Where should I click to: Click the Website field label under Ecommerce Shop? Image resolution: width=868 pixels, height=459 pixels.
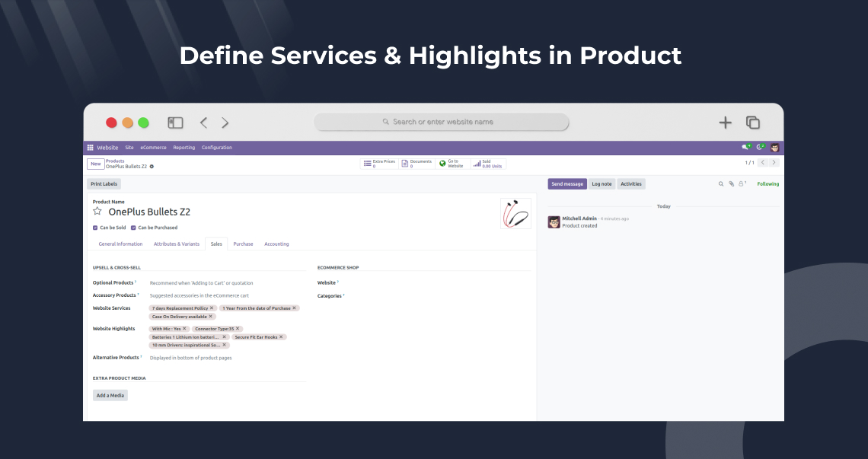point(327,283)
